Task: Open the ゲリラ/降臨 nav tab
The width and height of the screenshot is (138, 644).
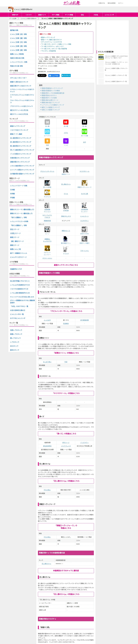Action: (x=69, y=15)
